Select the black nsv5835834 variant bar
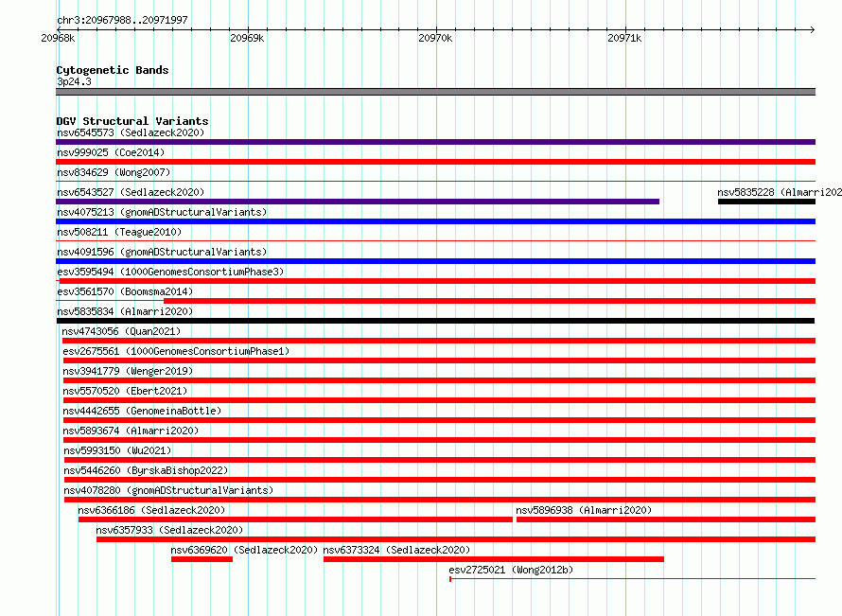Screen dimensions: 842x616 pyautogui.click(x=435, y=321)
